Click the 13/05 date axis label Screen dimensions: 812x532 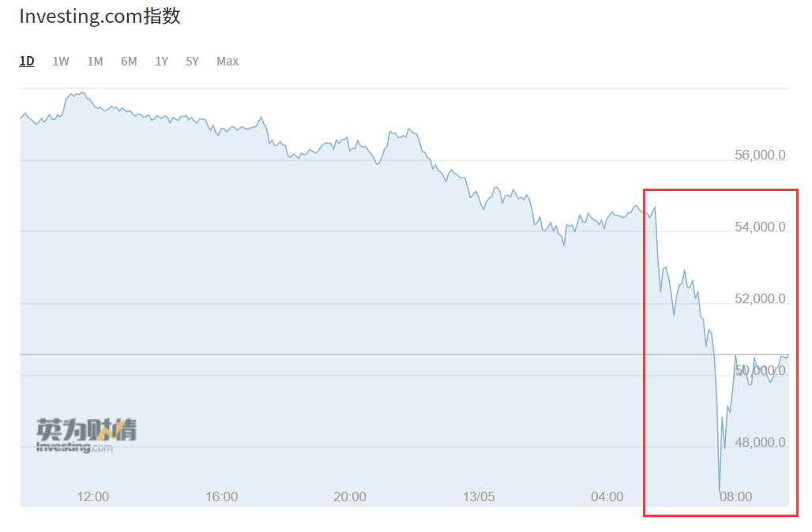click(x=479, y=496)
